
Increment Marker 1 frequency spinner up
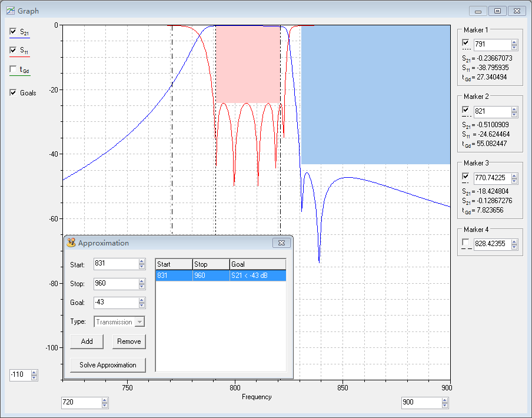point(514,42)
